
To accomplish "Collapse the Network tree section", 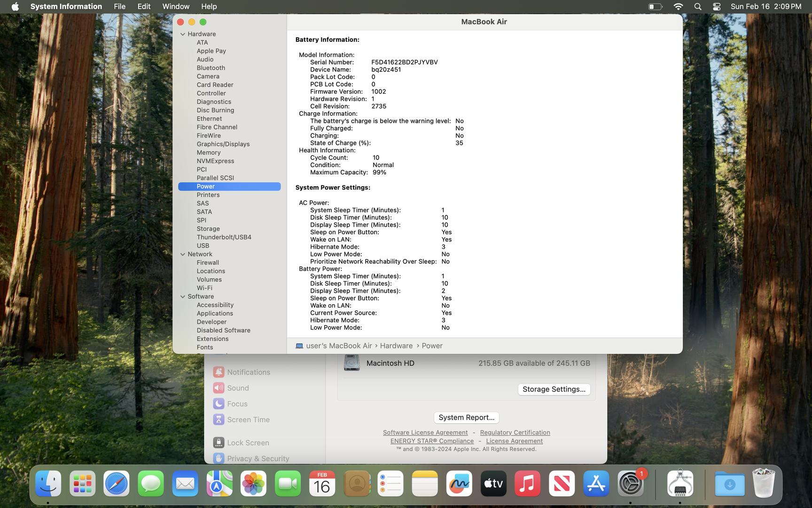I will pyautogui.click(x=183, y=254).
